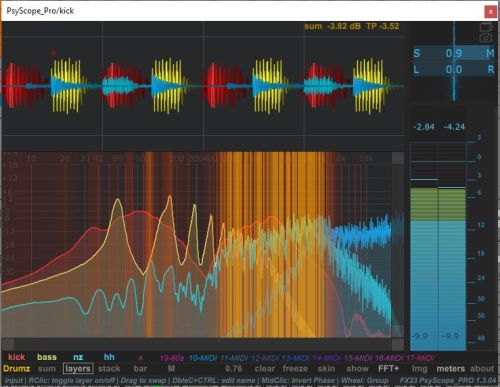This screenshot has width=500, height=387.
Task: Open the about info
Action: [x=482, y=369]
